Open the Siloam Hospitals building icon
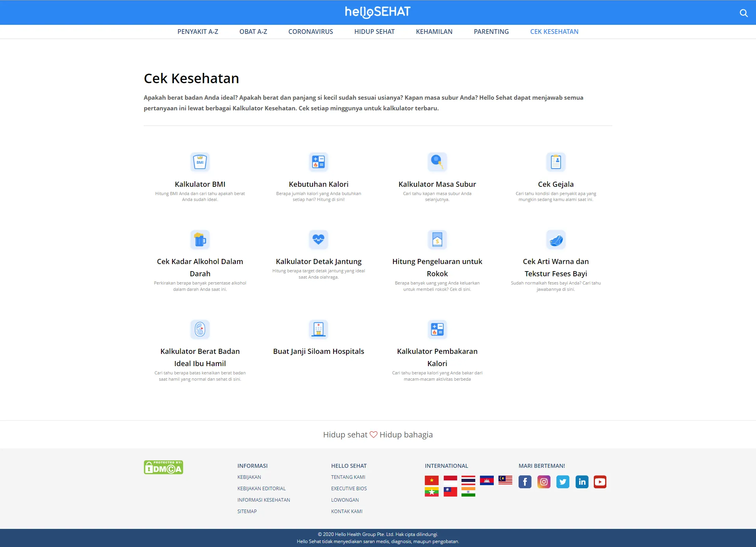756x547 pixels. (318, 329)
